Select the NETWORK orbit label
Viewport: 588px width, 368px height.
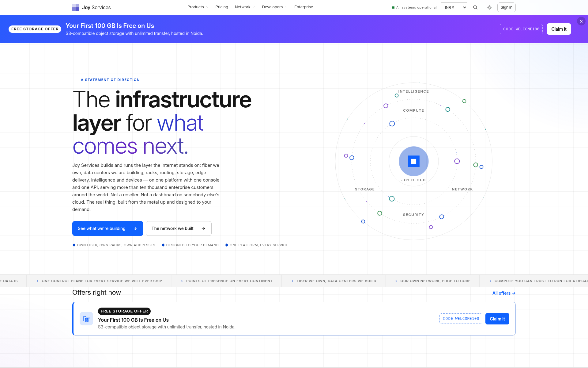pos(462,189)
